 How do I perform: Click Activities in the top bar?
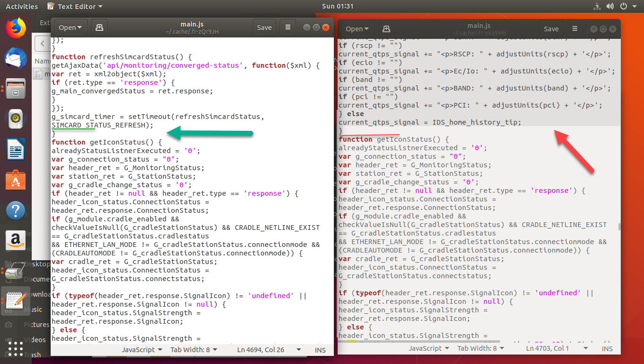pos(22,7)
